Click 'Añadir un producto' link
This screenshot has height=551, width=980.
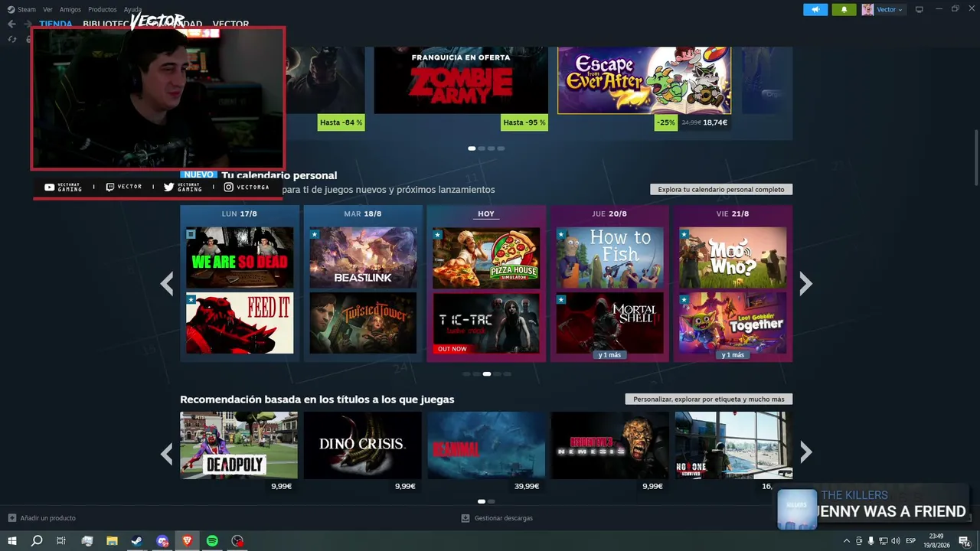pyautogui.click(x=41, y=518)
